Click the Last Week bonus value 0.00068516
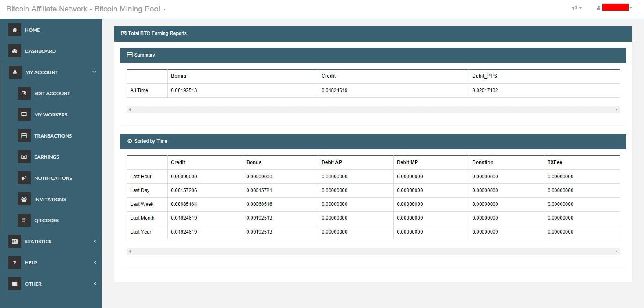Viewport: 644px width, 308px height. [x=259, y=204]
